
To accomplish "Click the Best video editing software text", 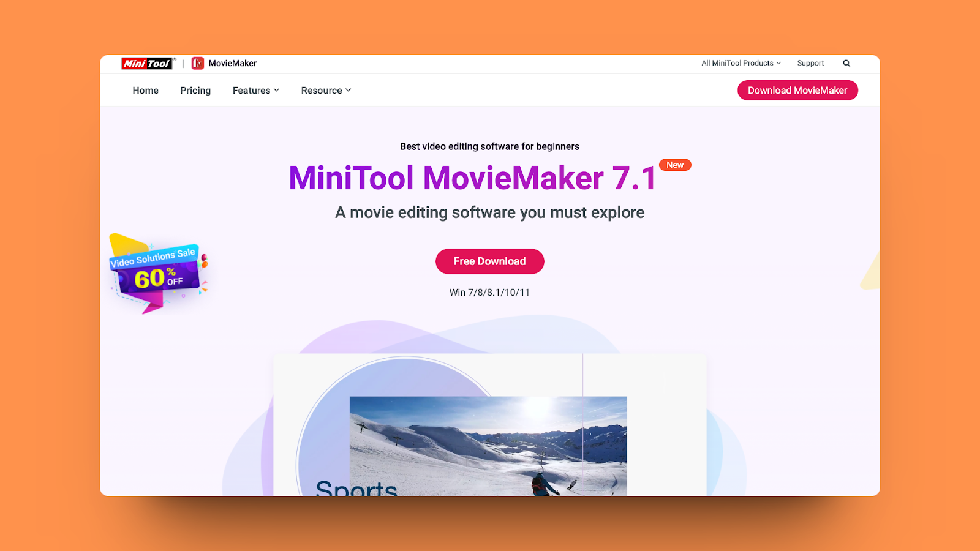I will point(488,146).
